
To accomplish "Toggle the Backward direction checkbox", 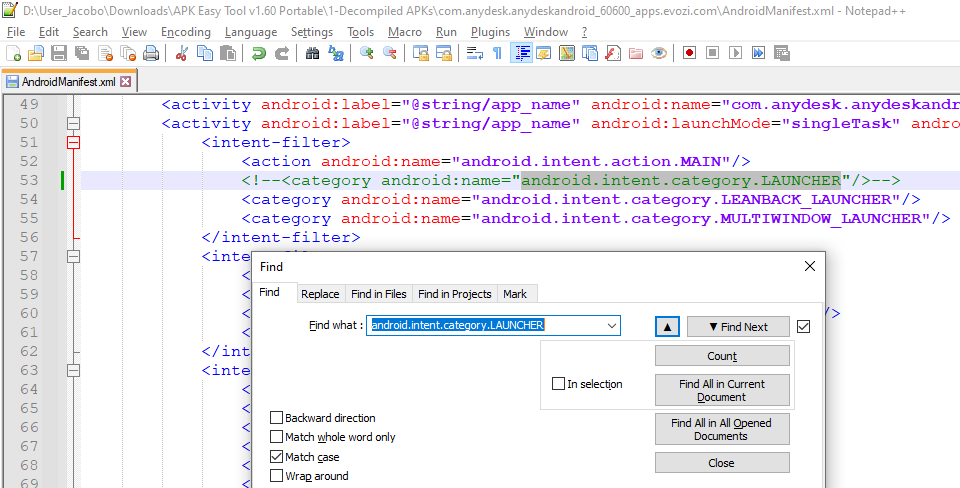I will (276, 418).
